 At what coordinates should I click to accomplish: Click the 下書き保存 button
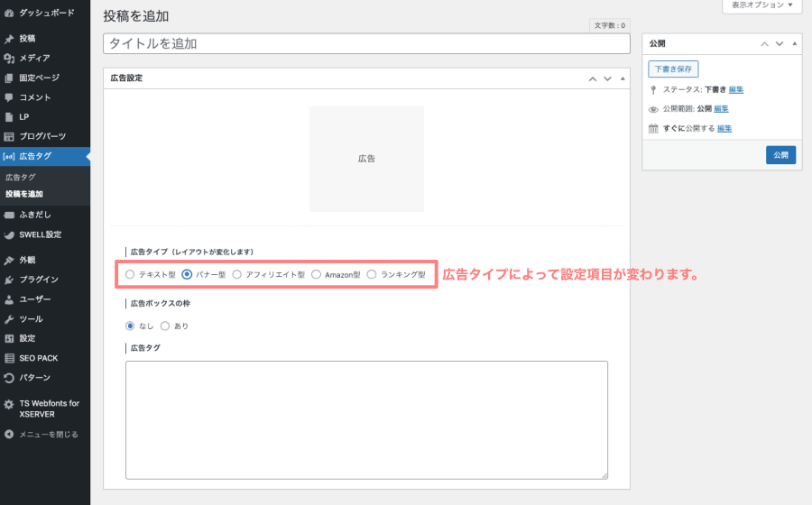[x=673, y=69]
